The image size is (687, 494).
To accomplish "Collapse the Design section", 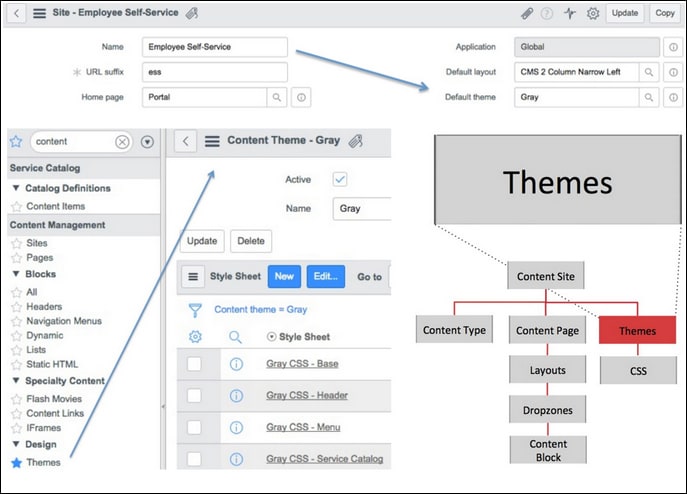I will coord(16,444).
